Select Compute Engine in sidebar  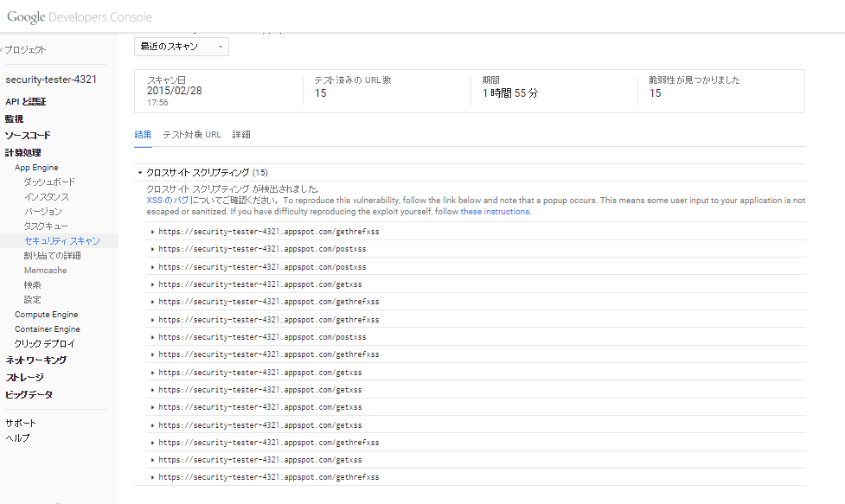[47, 315]
